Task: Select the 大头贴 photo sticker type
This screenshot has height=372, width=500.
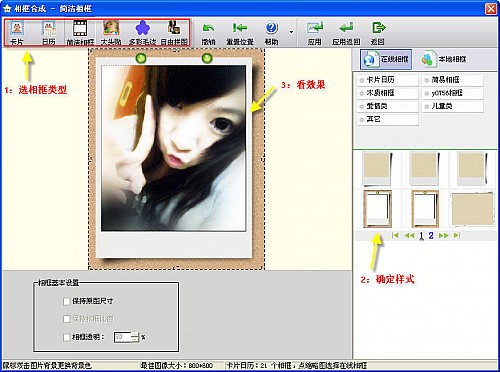Action: coord(111,33)
